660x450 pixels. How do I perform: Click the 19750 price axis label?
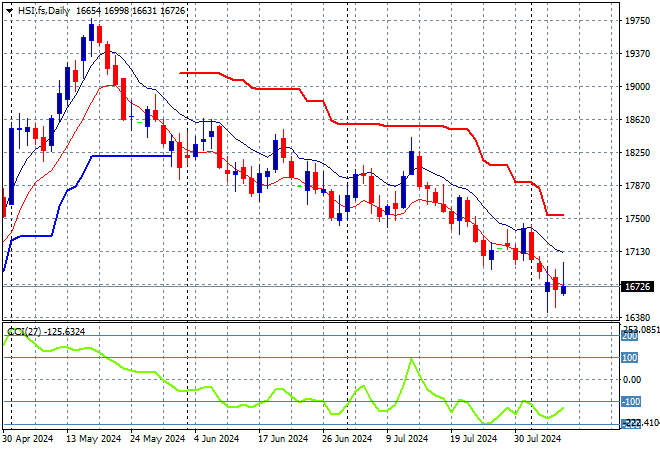coord(637,20)
